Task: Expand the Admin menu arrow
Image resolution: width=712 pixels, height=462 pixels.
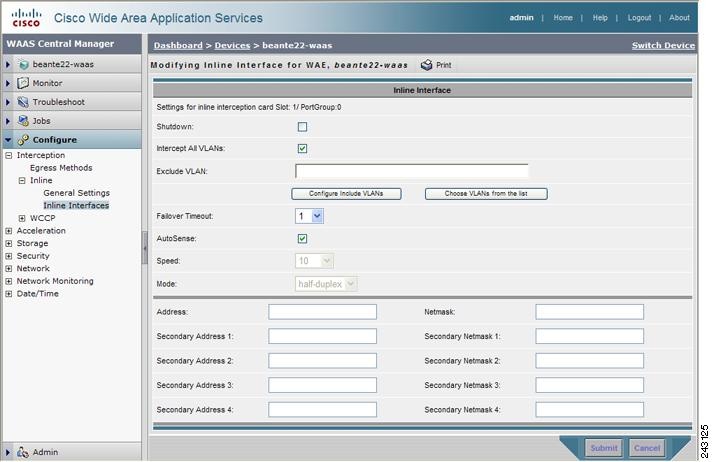Action: (x=8, y=452)
